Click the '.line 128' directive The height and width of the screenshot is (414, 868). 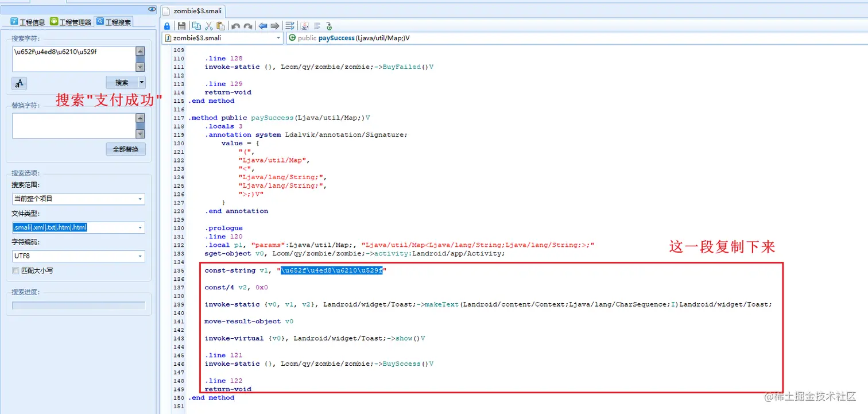(x=224, y=58)
